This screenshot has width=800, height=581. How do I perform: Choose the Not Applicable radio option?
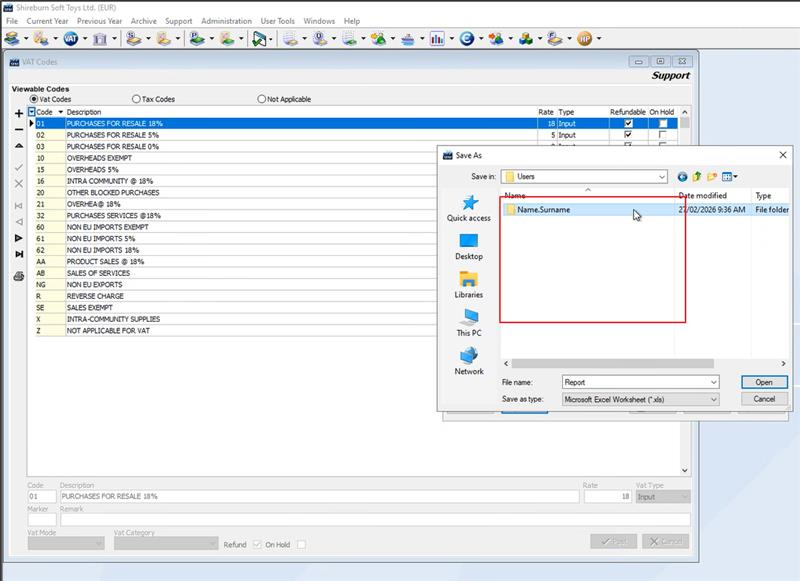pyautogui.click(x=262, y=99)
